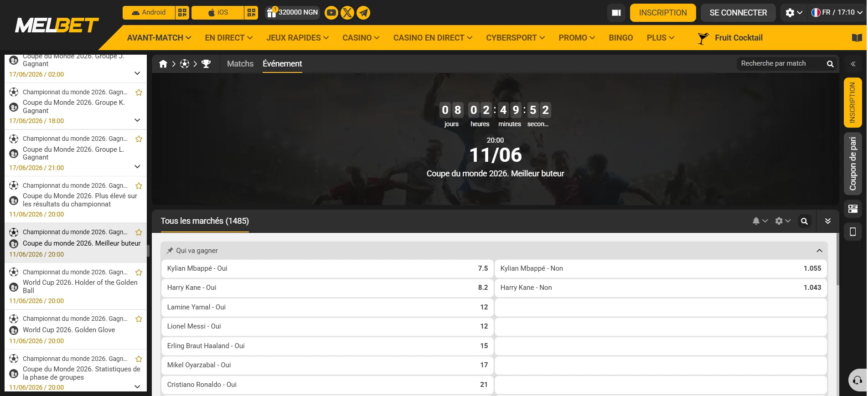868x396 pixels.
Task: Bet on Cristiano Ronaldo - Oui 21
Action: tap(327, 385)
